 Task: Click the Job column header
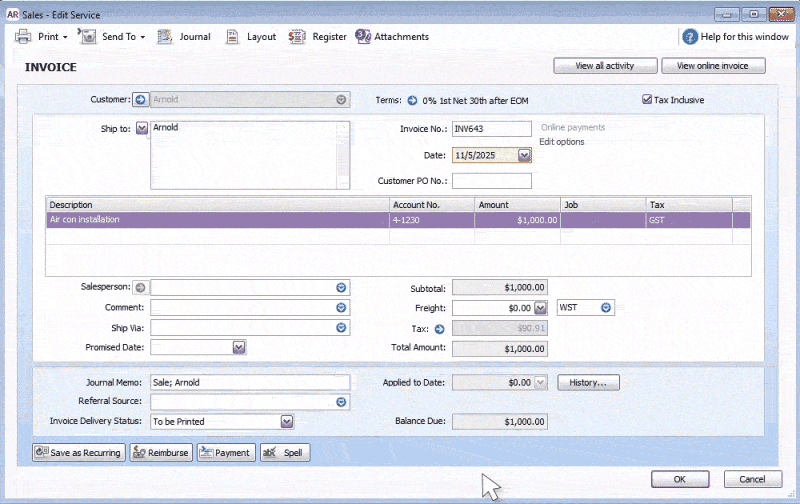tap(603, 205)
